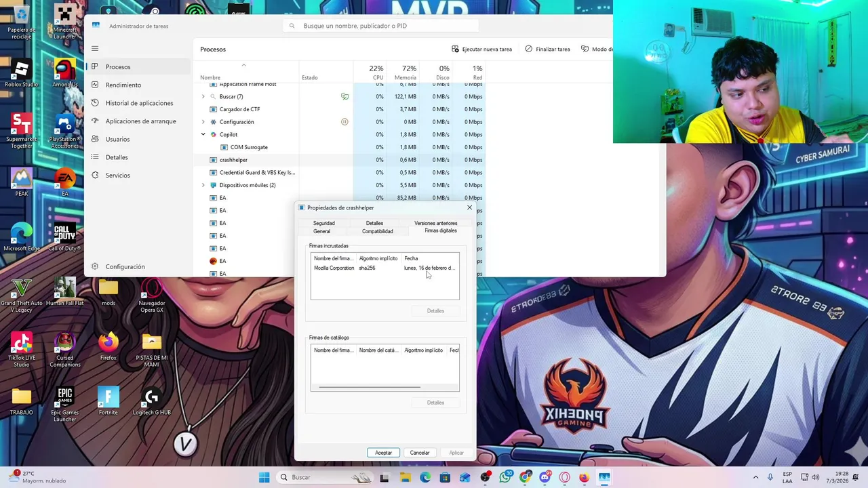Viewport: 868px width, 488px height.
Task: Switch to Detalles tab in properties dialog
Action: point(374,223)
